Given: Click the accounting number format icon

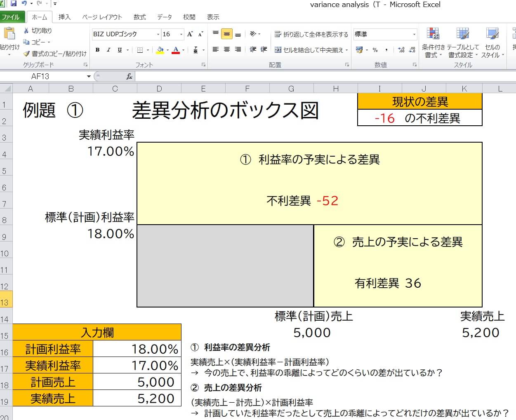Looking at the screenshot, I should coord(359,50).
